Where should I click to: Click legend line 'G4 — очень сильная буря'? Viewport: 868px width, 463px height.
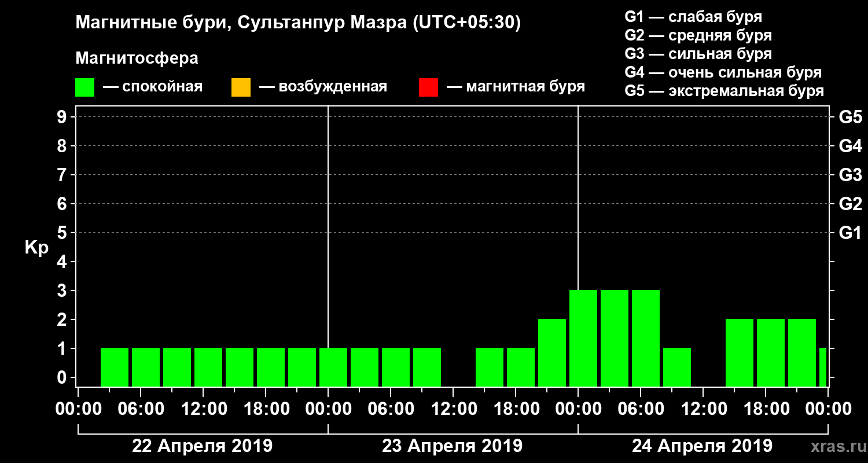[723, 72]
